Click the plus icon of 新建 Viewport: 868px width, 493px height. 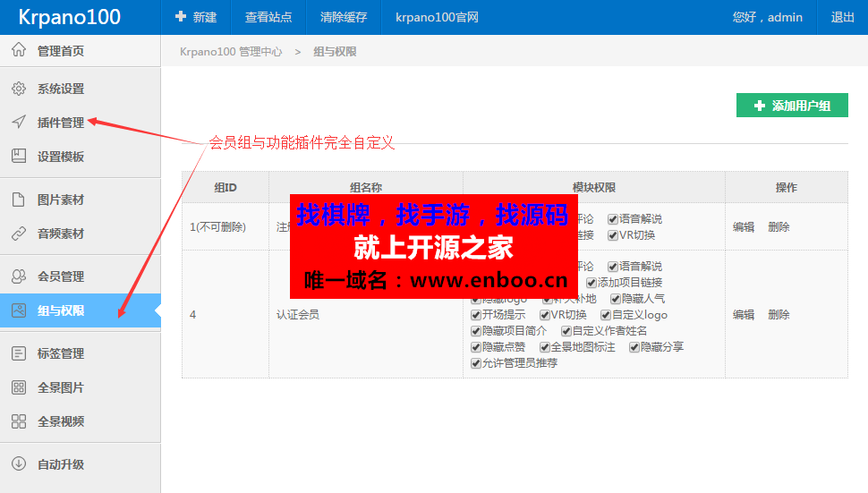tap(181, 17)
